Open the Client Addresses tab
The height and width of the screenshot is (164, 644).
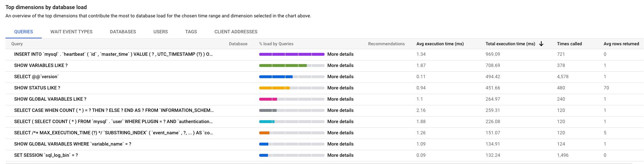(x=236, y=32)
